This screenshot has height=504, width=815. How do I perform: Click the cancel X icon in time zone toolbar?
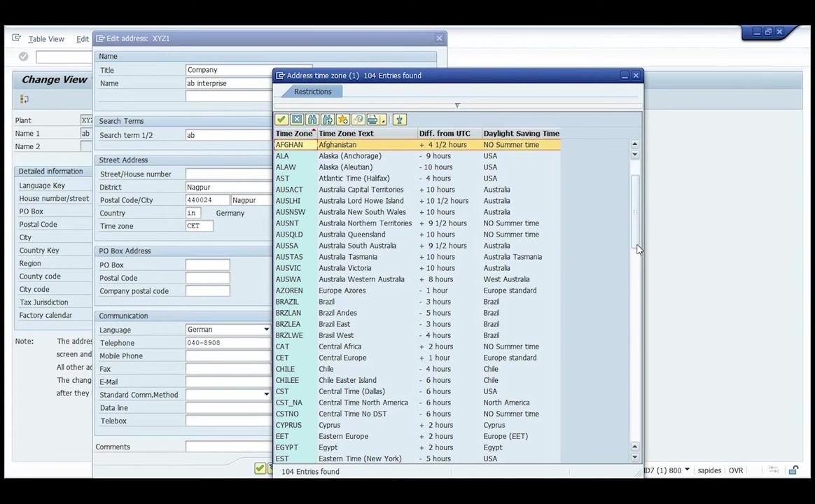tap(297, 120)
